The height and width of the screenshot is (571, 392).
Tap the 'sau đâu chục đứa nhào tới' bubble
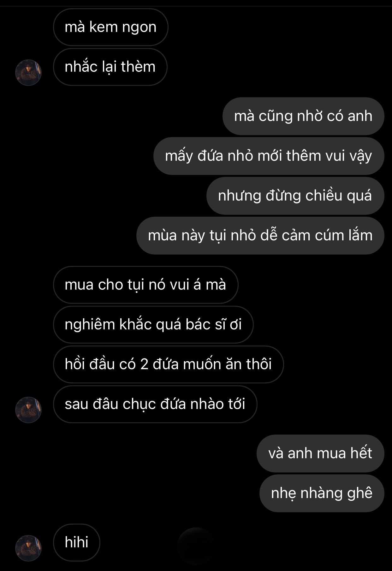pos(155,404)
